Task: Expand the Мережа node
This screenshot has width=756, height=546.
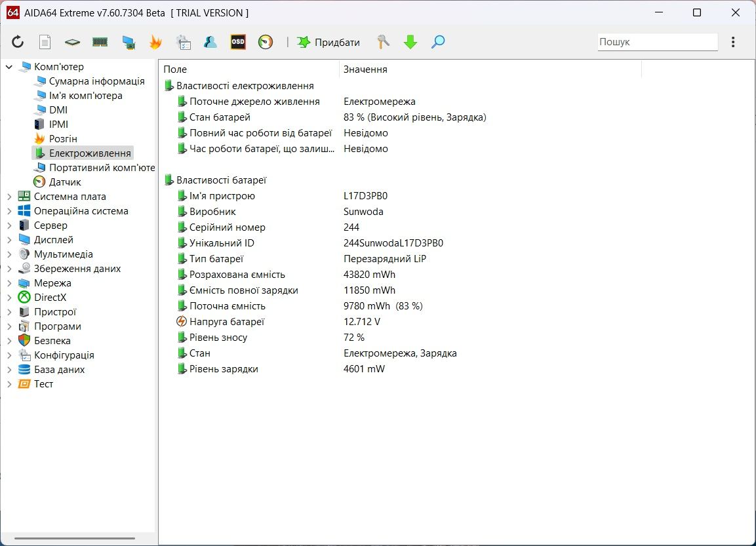Action: pos(9,283)
